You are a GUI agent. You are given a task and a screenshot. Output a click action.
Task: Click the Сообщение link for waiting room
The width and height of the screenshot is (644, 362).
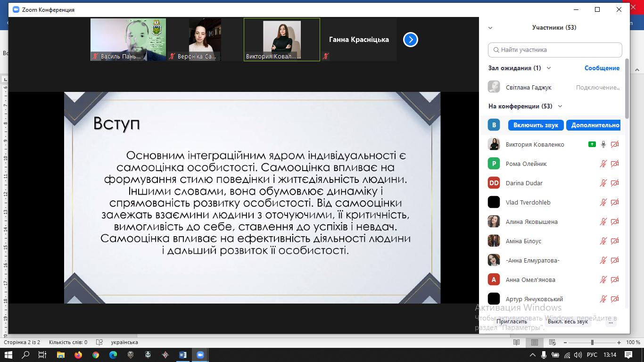pyautogui.click(x=602, y=68)
